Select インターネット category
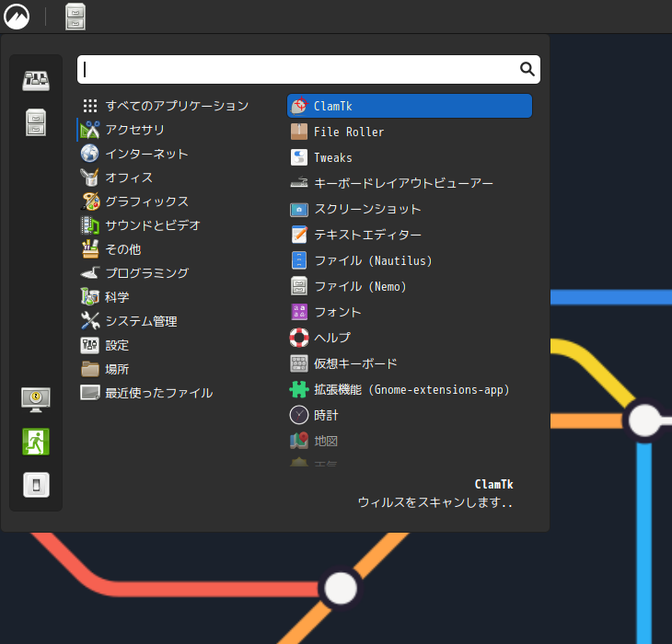Screen dimensions: 672x644 coord(178,154)
